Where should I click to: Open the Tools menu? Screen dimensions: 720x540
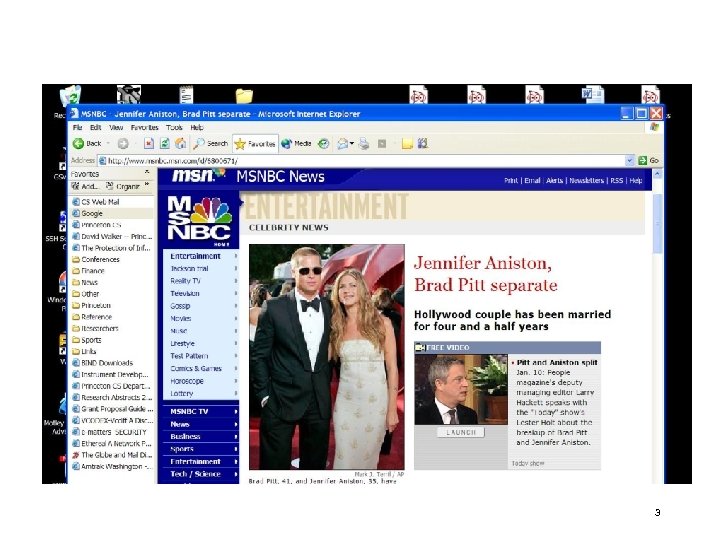pos(174,127)
